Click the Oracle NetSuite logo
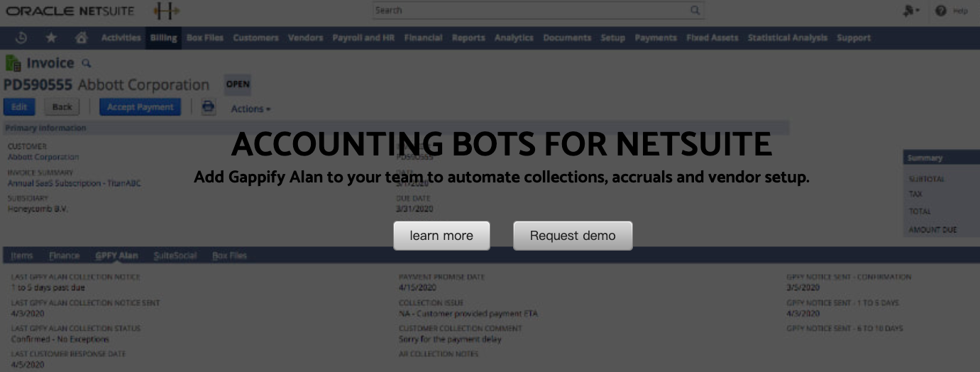 (70, 11)
